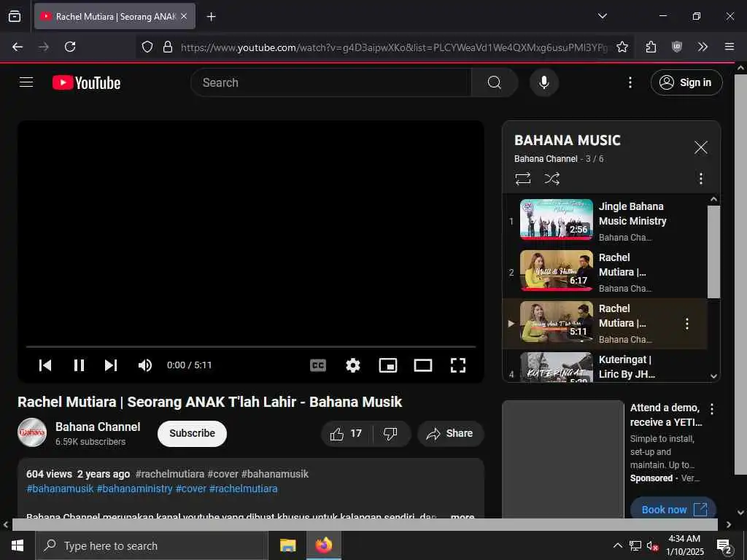The width and height of the screenshot is (747, 560).
Task: Close the BAHANA MUSIC playlist panel
Action: (x=700, y=147)
